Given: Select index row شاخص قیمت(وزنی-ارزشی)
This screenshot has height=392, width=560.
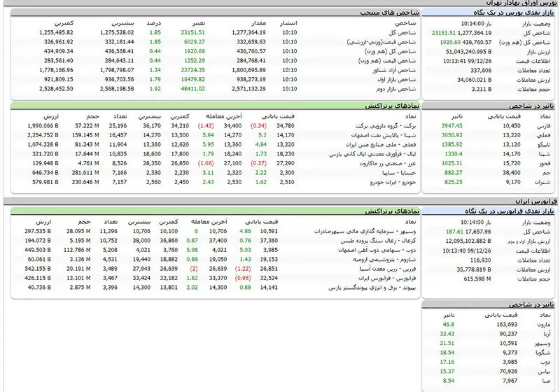Looking at the screenshot, I should [x=215, y=42].
